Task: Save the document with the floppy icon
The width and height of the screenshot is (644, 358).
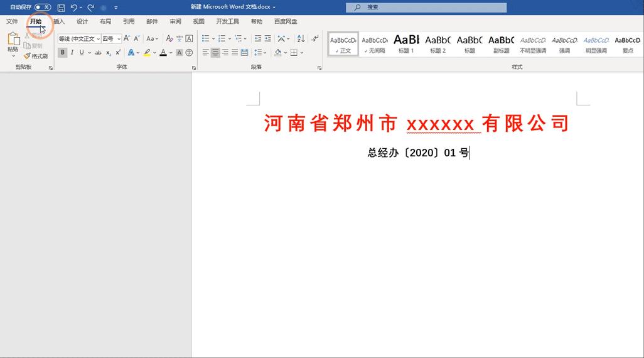Action: 61,8
